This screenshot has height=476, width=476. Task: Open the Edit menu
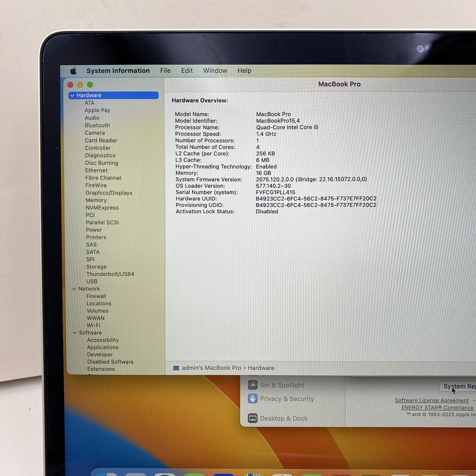(x=187, y=71)
